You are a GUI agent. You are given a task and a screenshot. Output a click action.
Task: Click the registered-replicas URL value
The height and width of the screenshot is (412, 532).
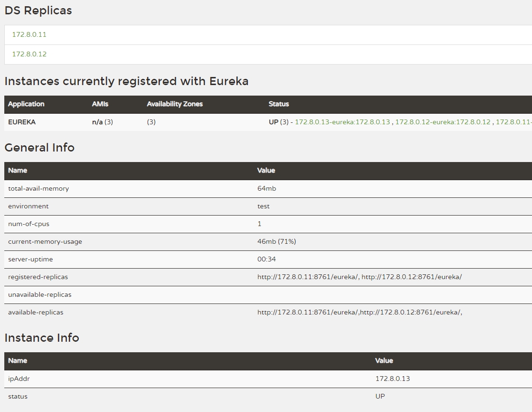click(359, 277)
